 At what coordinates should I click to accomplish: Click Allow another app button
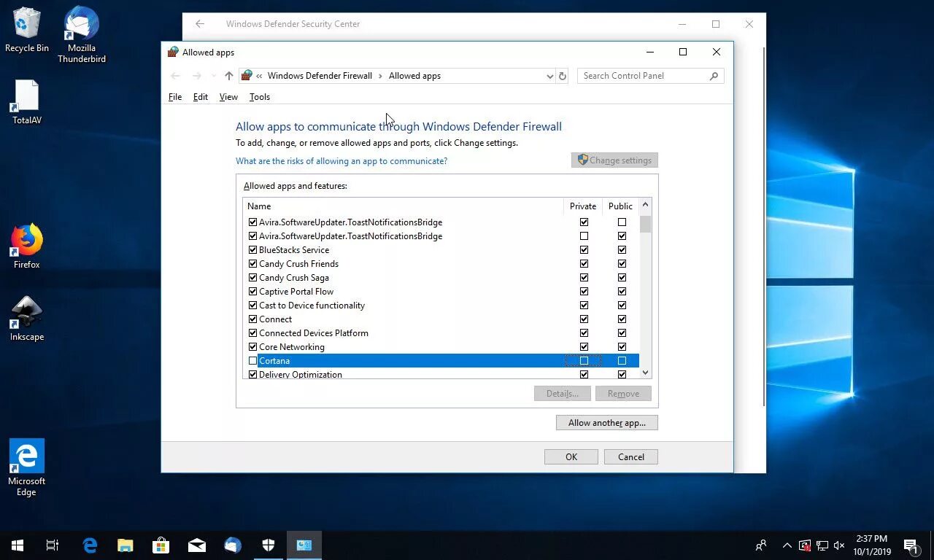607,423
